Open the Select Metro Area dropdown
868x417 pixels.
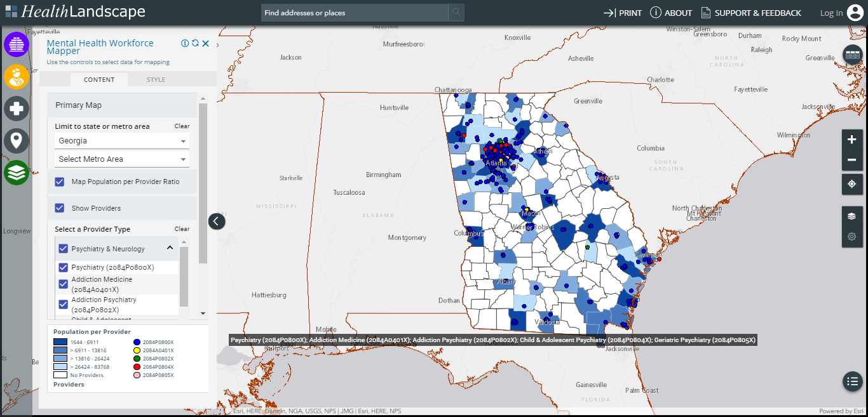[x=121, y=158]
